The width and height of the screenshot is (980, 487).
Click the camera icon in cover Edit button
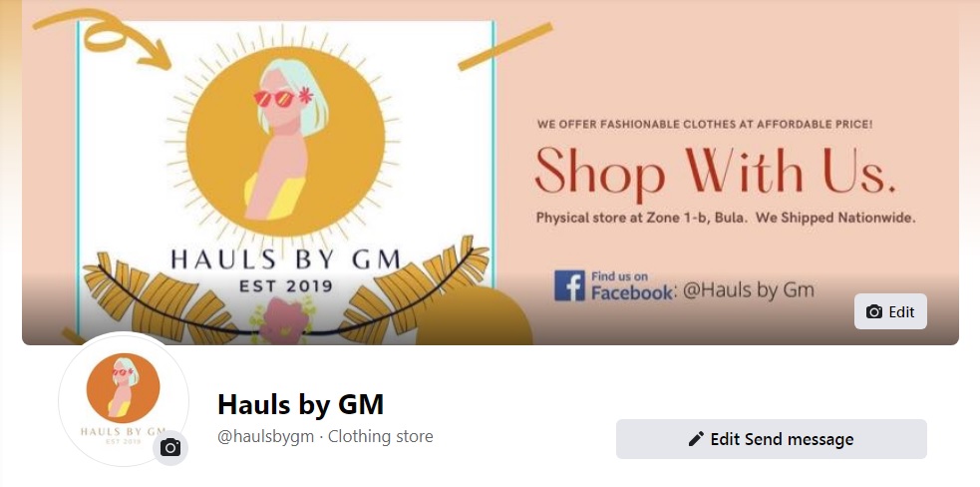click(x=874, y=311)
